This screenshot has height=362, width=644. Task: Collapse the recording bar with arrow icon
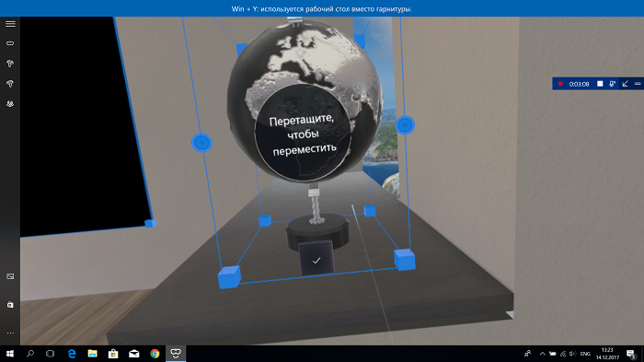click(x=625, y=84)
